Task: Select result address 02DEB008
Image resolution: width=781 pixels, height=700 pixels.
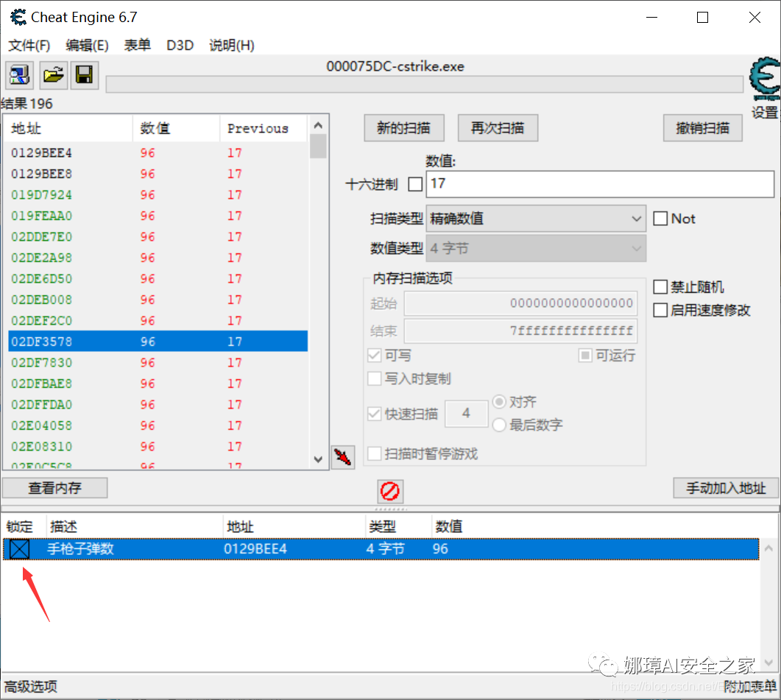Action: click(41, 300)
